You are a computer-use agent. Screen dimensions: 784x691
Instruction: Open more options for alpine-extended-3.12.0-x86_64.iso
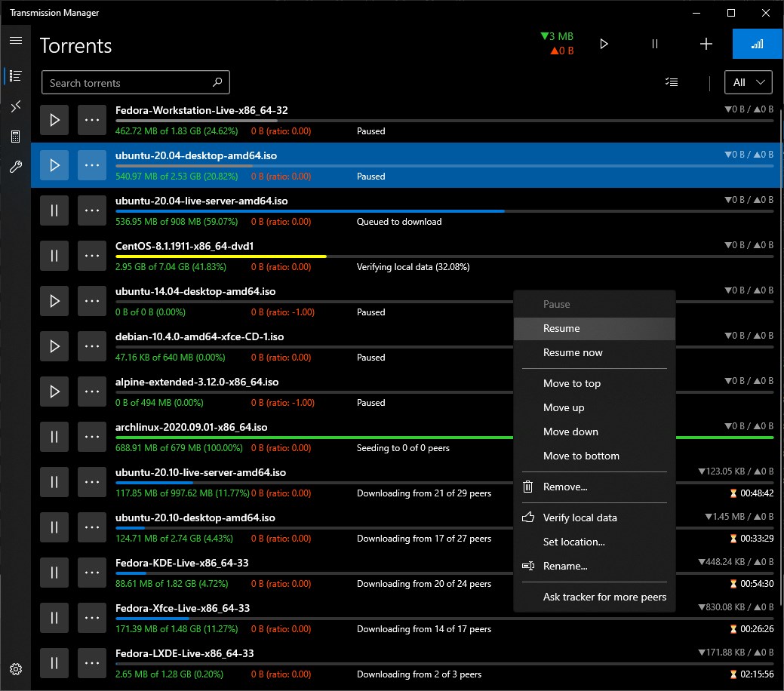tap(92, 392)
